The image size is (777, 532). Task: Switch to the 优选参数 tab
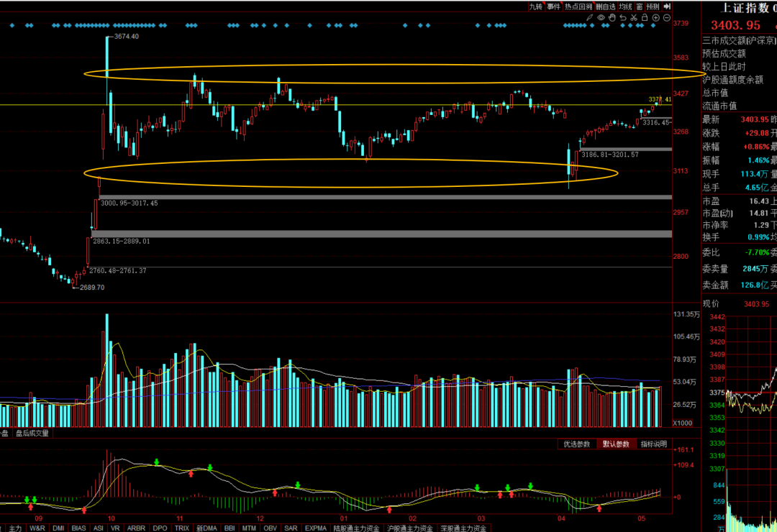(x=577, y=444)
